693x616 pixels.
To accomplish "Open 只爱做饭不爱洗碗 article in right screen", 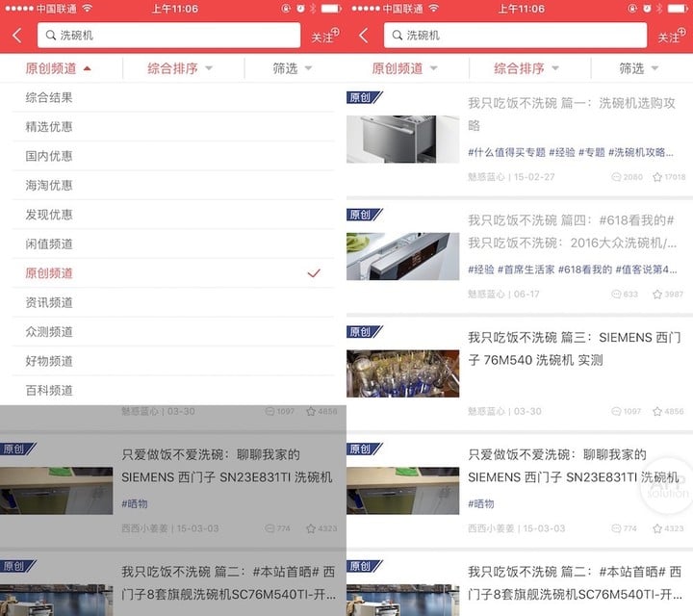I will click(x=574, y=466).
